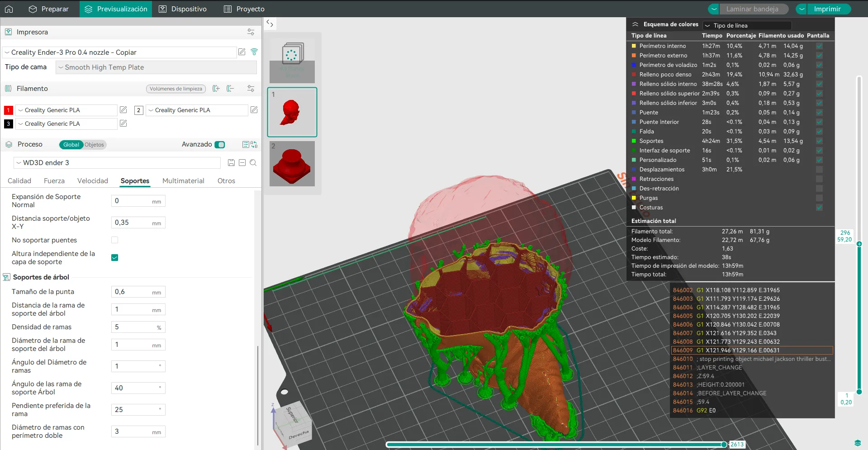The width and height of the screenshot is (868, 450).
Task: Toggle visibility of Soportes lines
Action: tap(819, 141)
